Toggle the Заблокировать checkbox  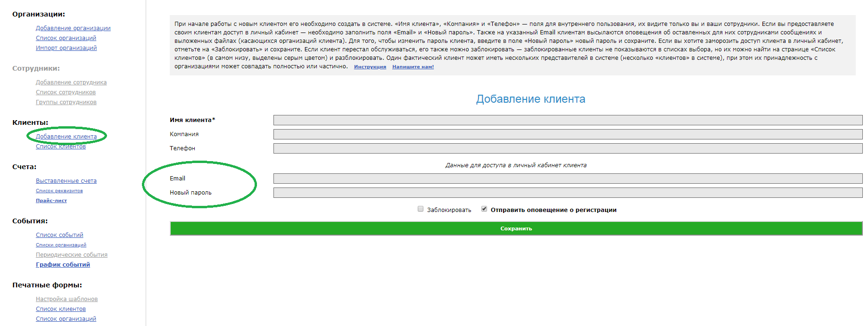[x=421, y=209]
